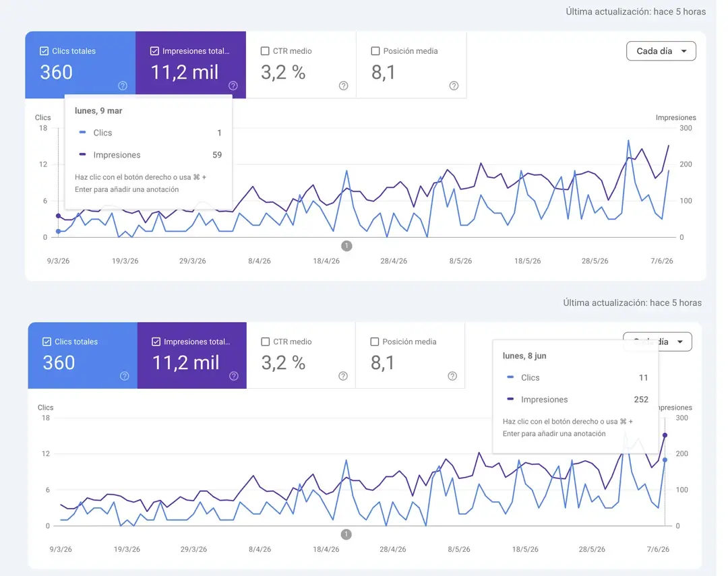This screenshot has width=728, height=576.
Task: Click the top chart's 360 clicks value
Action: 56,72
